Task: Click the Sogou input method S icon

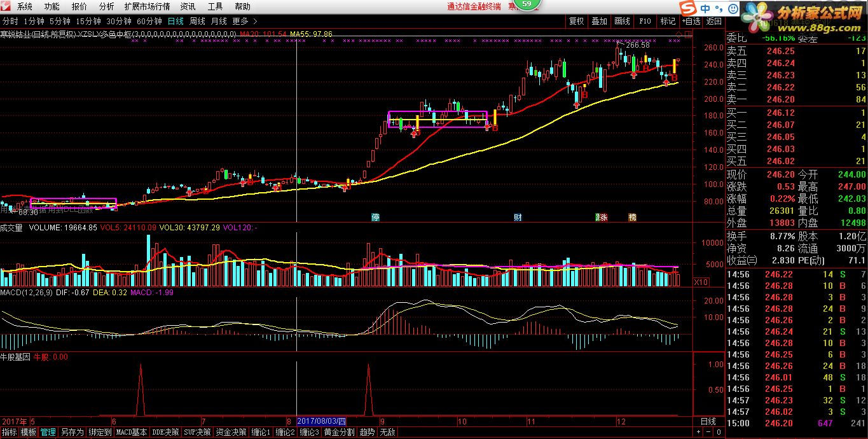Action: click(687, 8)
